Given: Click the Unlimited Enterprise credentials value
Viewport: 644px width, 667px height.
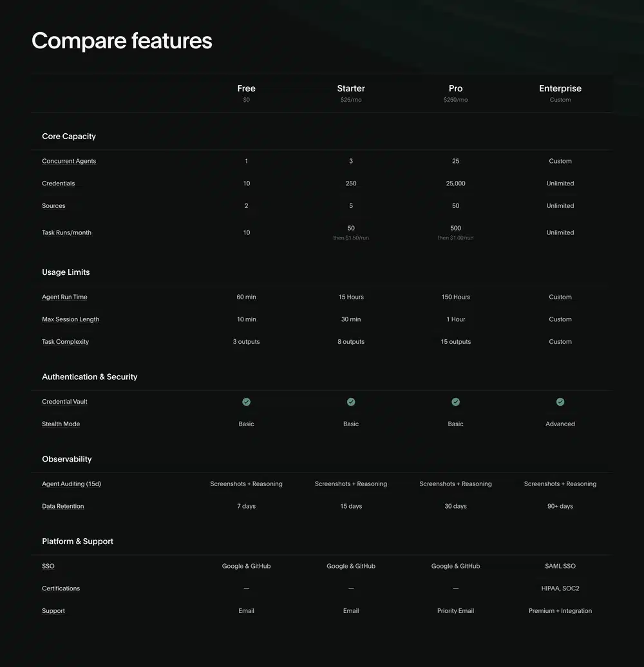Looking at the screenshot, I should [560, 183].
